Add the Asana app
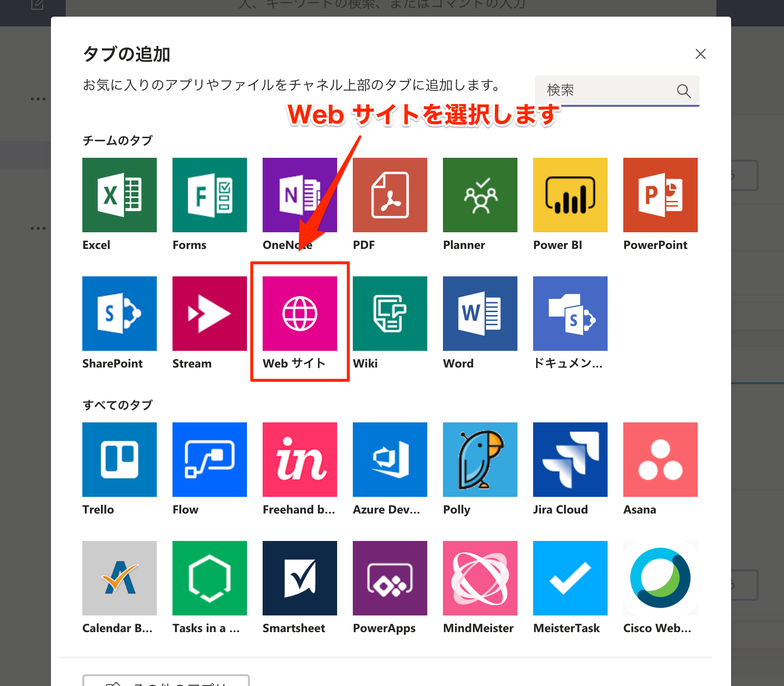Screen dimensions: 784x686 coord(661,460)
